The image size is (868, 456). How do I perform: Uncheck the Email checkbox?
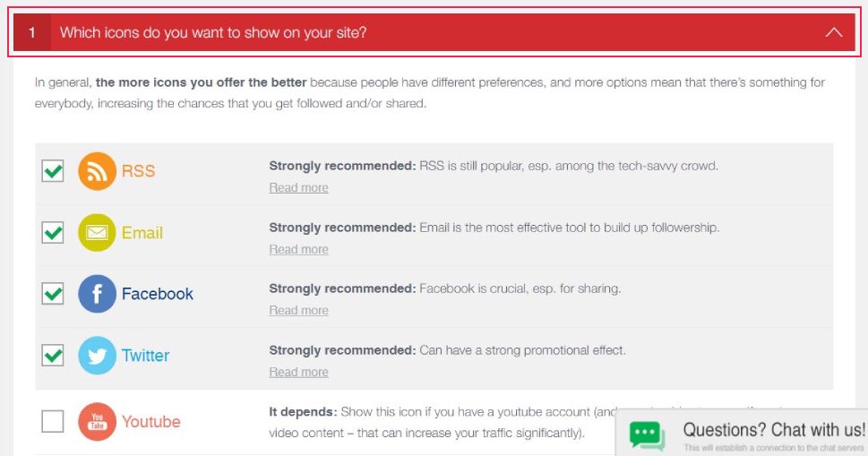coord(53,232)
